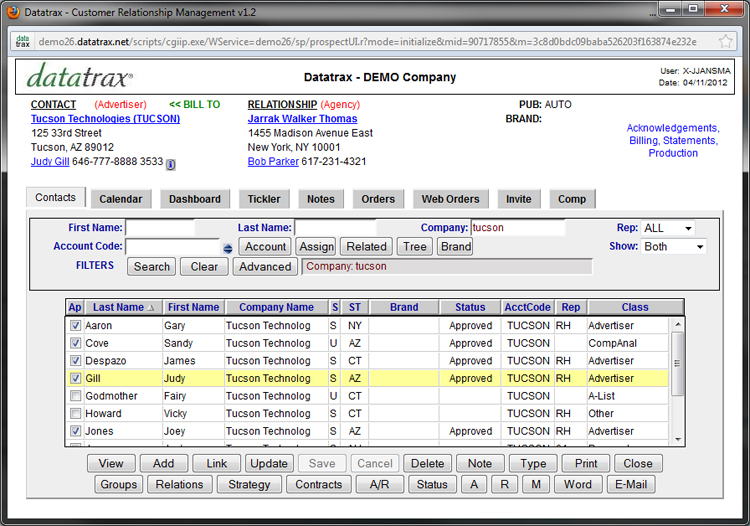The width and height of the screenshot is (750, 526).
Task: Open the Tucson Technologies (TUCSON) link
Action: (105, 119)
